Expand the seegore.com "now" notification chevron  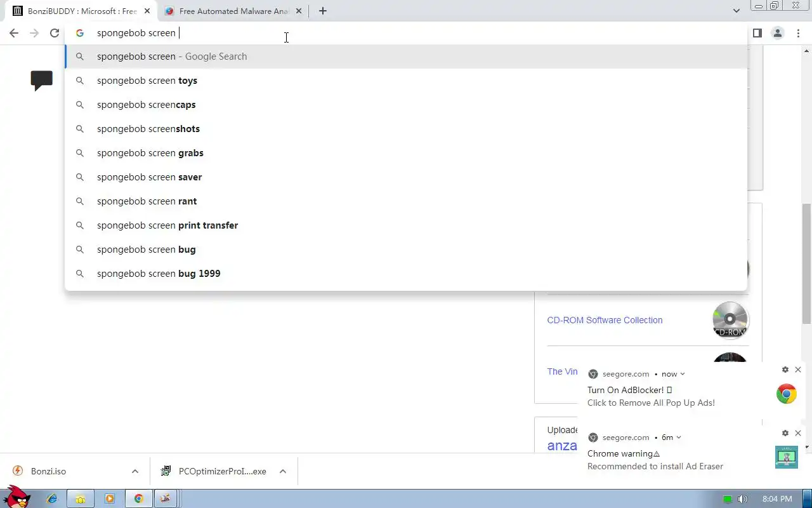click(683, 374)
